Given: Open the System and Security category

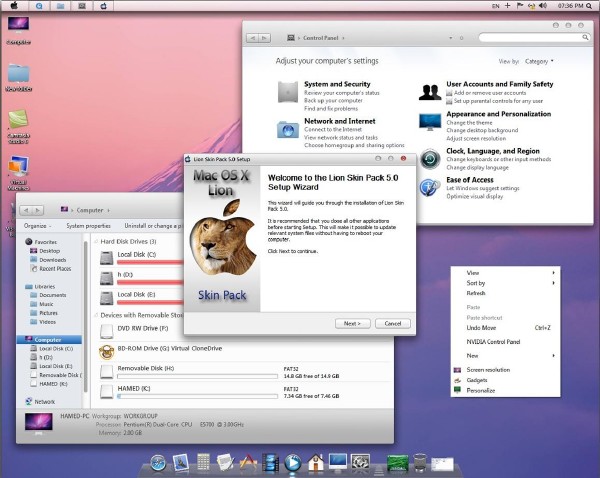Looking at the screenshot, I should click(337, 85).
